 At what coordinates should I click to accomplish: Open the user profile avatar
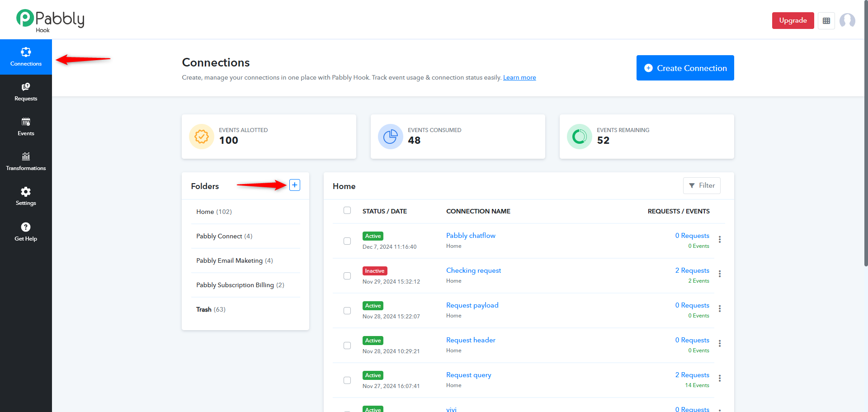pos(847,21)
